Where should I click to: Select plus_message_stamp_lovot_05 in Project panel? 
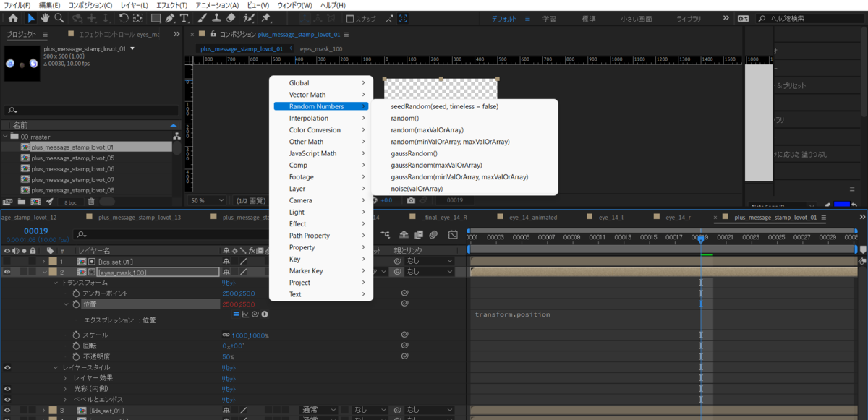[72, 158]
